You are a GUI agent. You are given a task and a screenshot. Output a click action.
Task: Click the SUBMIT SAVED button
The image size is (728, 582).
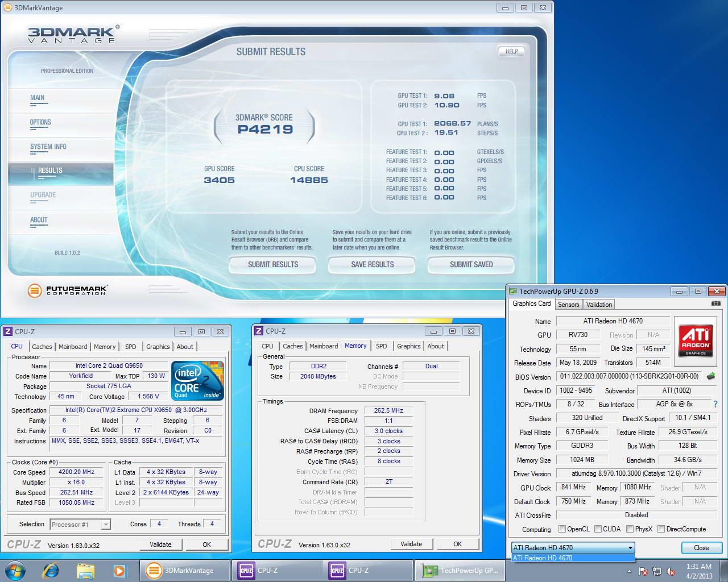(x=471, y=264)
